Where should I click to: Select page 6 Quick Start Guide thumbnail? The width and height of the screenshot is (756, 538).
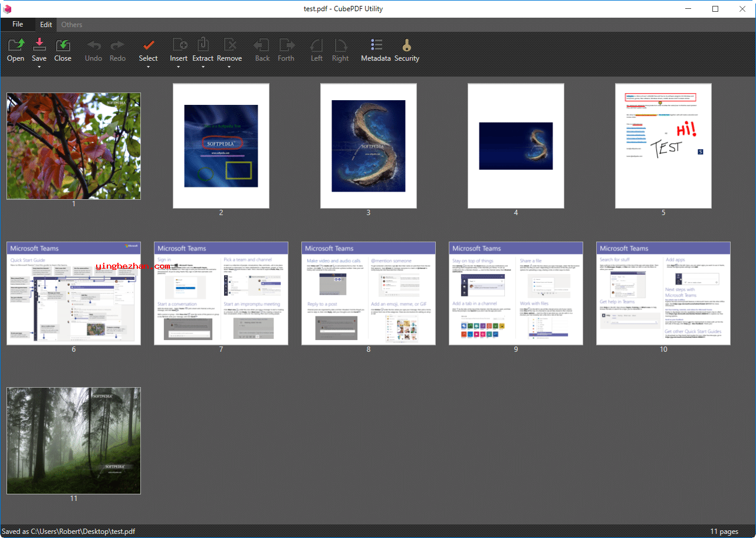click(x=74, y=293)
